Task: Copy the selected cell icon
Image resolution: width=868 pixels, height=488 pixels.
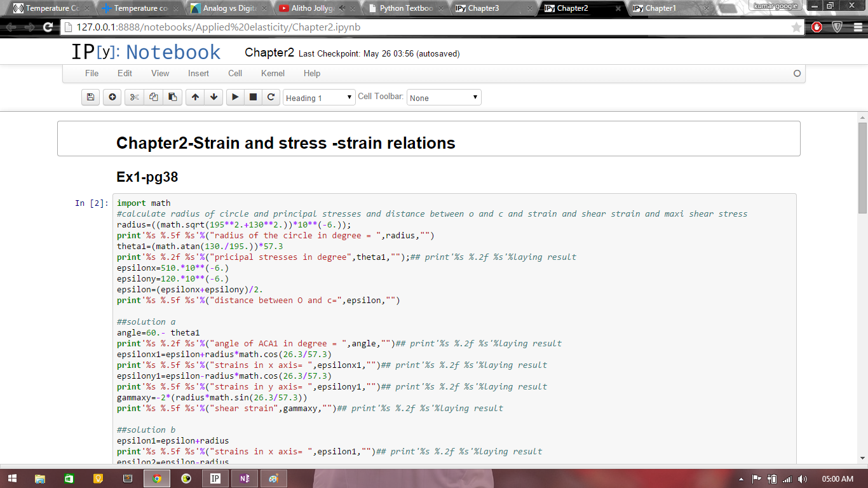Action: (153, 97)
